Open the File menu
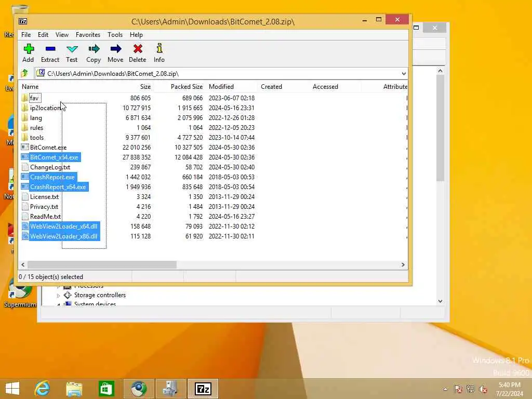This screenshot has width=532, height=399. pos(26,35)
